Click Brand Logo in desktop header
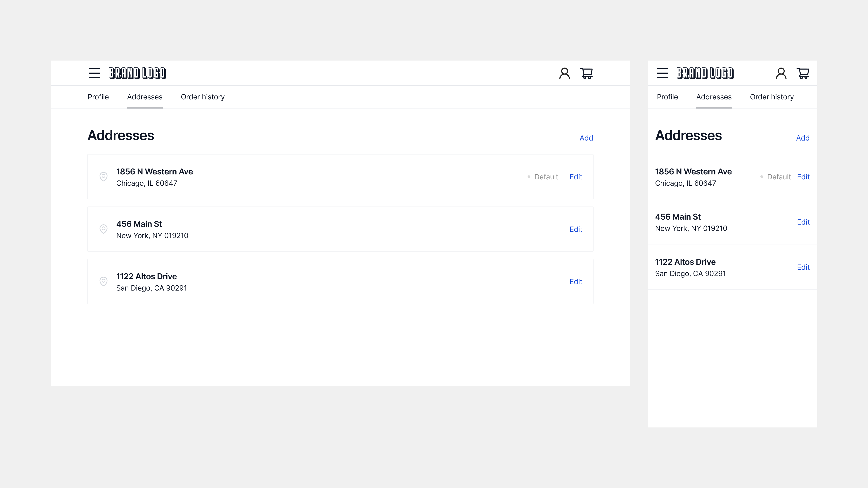The image size is (868, 488). click(137, 73)
